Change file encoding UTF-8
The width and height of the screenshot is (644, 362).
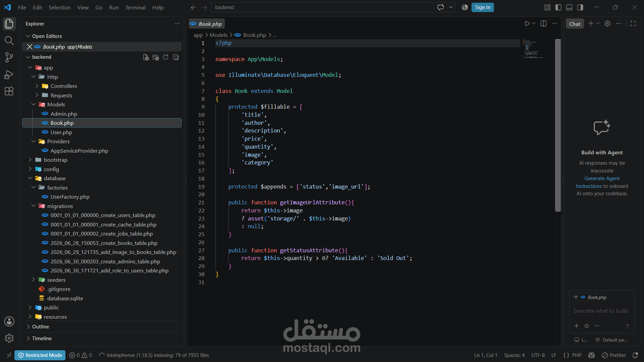pyautogui.click(x=538, y=355)
